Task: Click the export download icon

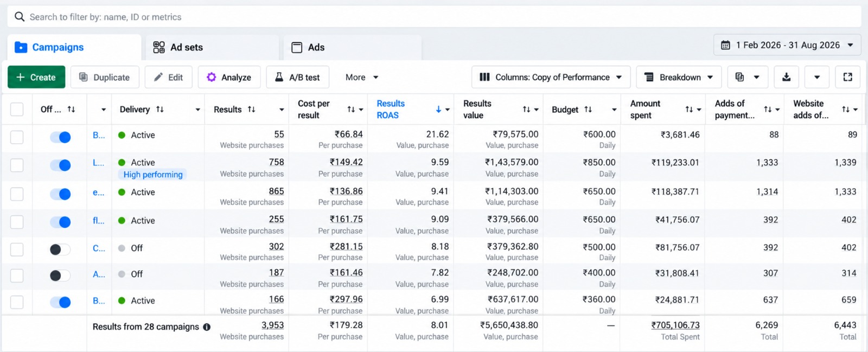Action: (786, 77)
